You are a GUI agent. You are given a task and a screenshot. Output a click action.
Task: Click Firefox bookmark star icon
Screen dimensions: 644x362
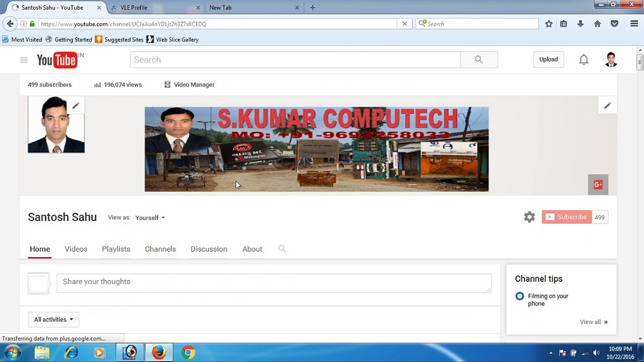549,24
